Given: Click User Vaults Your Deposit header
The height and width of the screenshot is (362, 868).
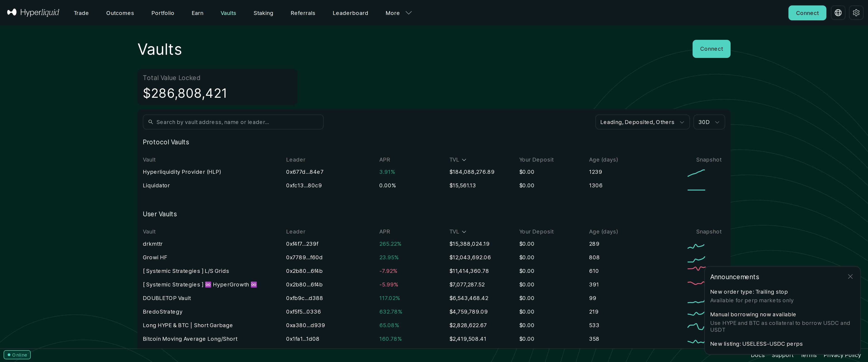Looking at the screenshot, I should tap(536, 231).
